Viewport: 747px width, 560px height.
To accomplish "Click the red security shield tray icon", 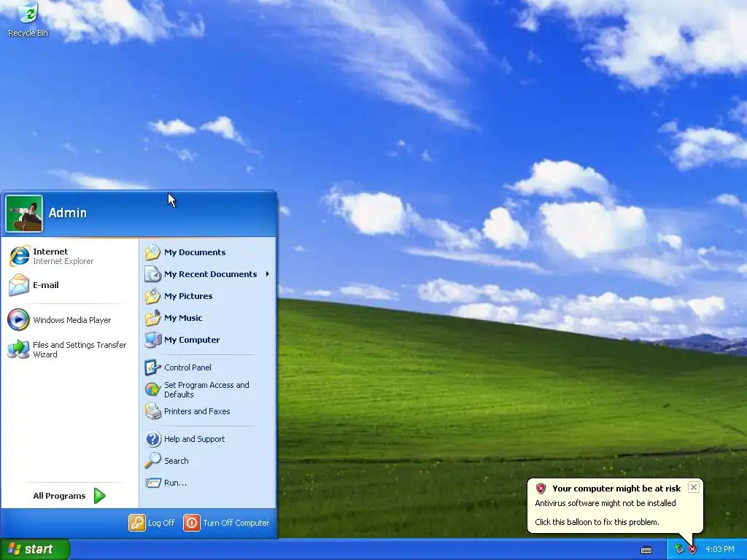I will 693,550.
